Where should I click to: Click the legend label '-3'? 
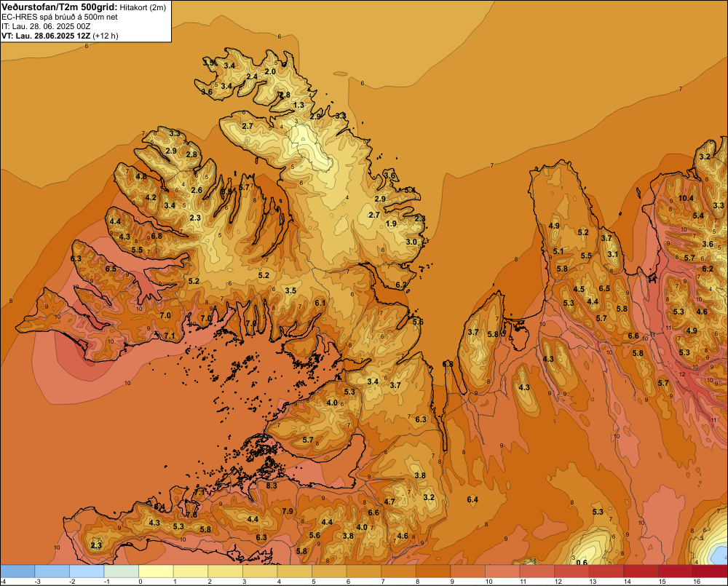tap(39, 582)
